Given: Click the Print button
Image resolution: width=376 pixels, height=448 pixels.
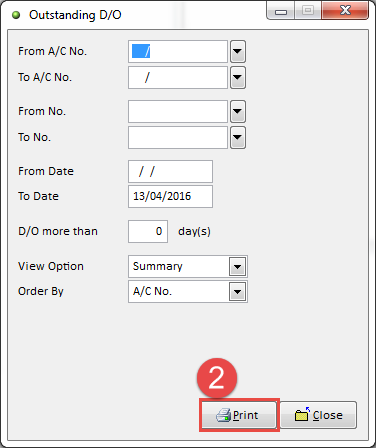Looking at the screenshot, I should coord(239,415).
